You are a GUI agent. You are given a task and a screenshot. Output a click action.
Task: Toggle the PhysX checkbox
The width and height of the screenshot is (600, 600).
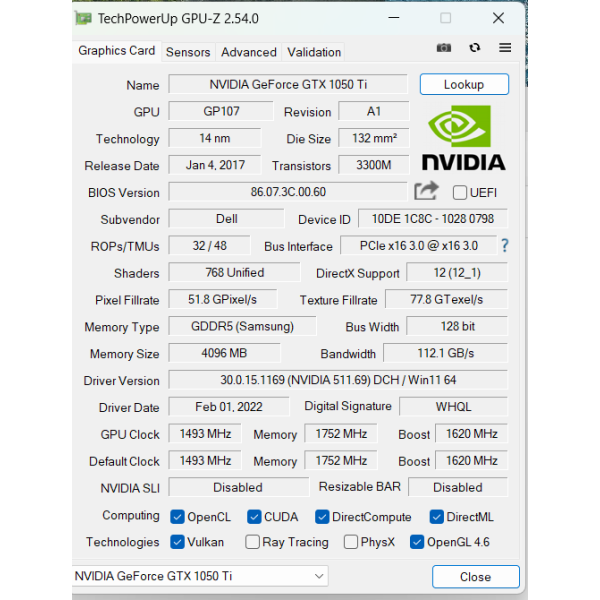[x=351, y=542]
